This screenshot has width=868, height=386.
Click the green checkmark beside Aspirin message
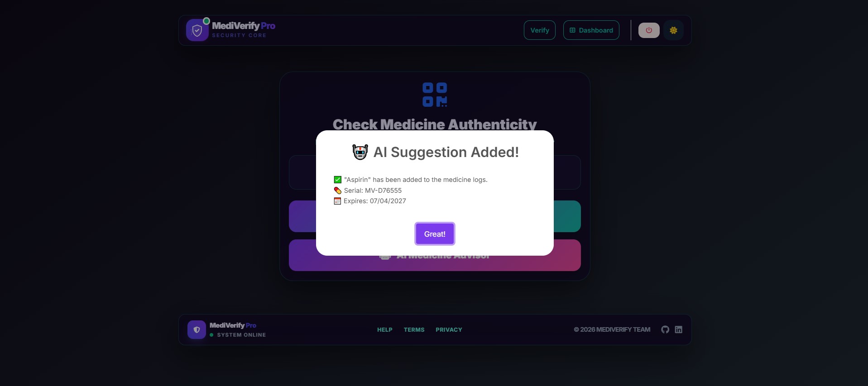pyautogui.click(x=337, y=180)
